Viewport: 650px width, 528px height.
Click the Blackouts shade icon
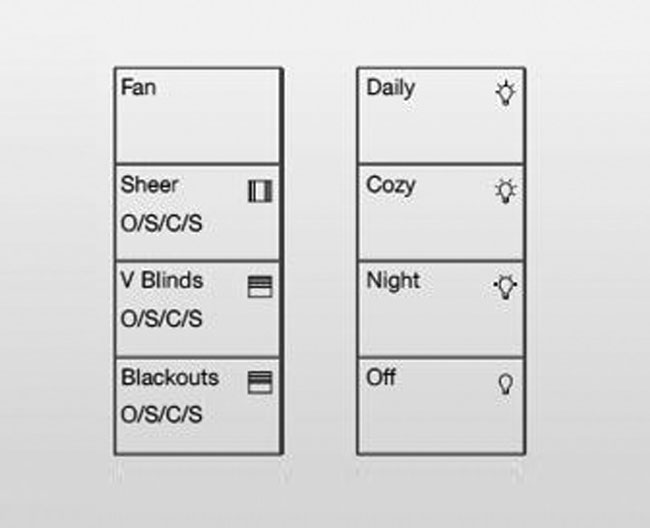260,383
